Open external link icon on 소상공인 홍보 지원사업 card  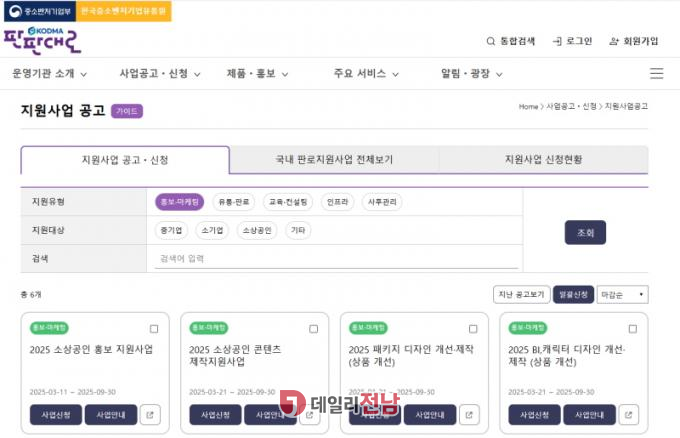pos(150,414)
